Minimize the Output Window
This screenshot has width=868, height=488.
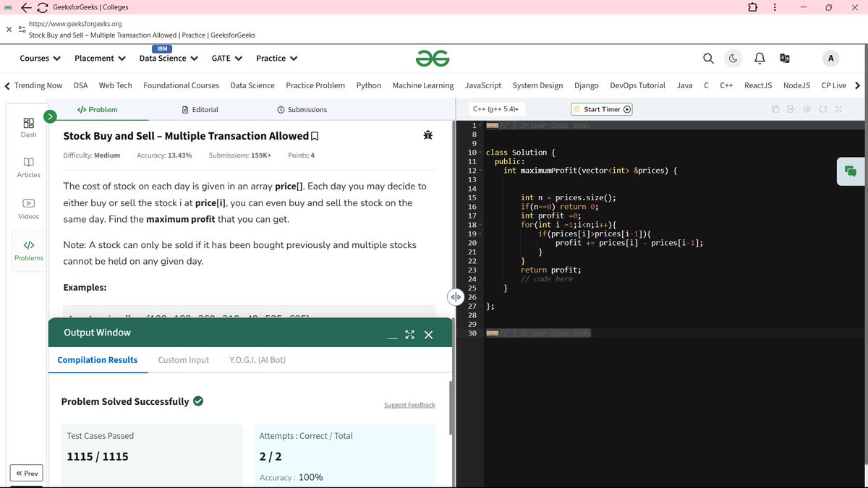tap(391, 337)
